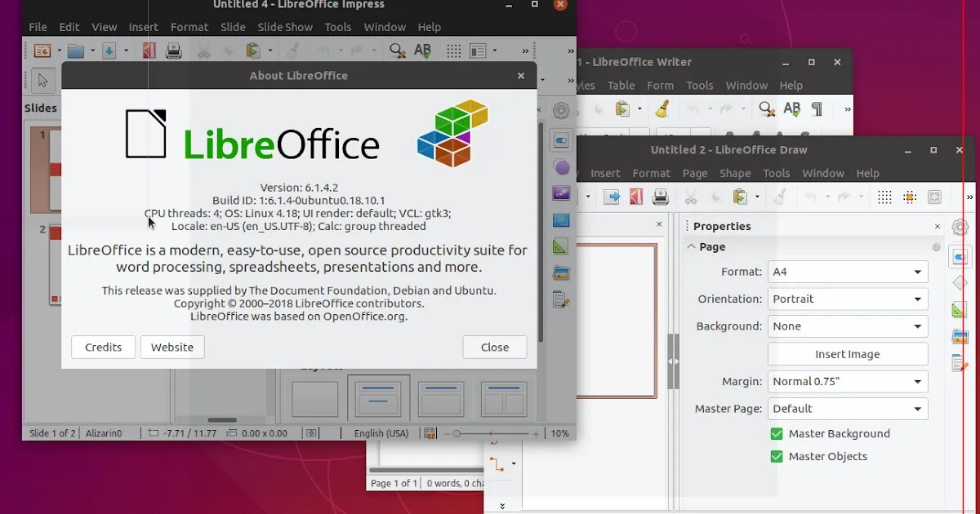Open the Properties deck in the Impress sidebar
This screenshot has height=514, width=980.
561,140
